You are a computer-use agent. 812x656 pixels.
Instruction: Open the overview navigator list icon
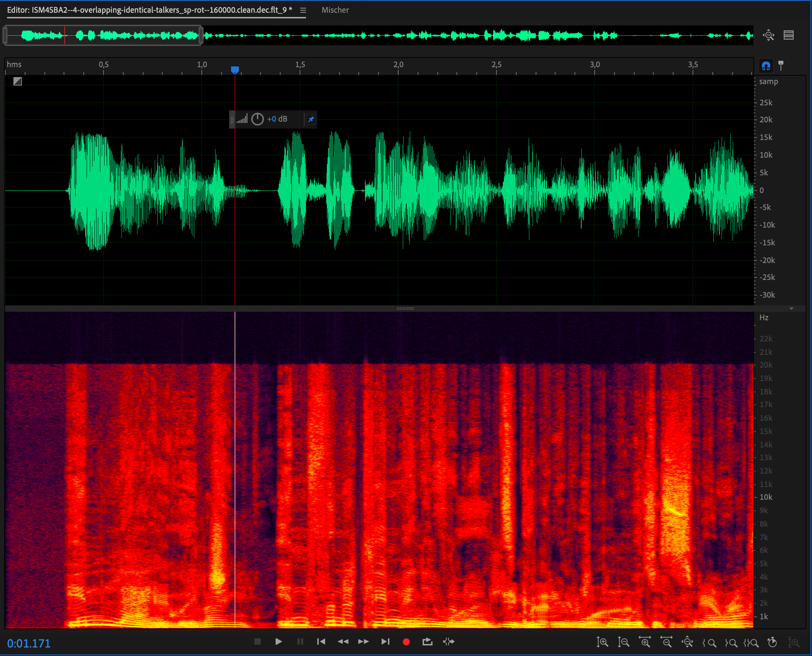[788, 35]
